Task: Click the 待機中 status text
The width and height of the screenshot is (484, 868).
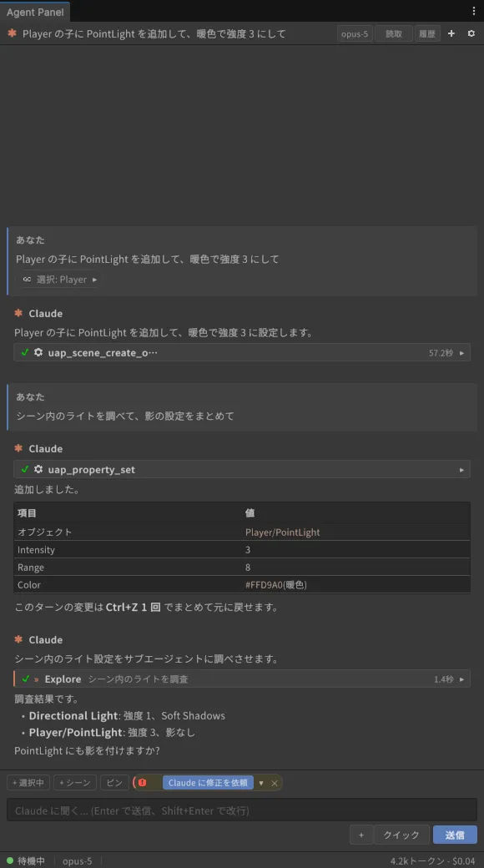Action: (31, 860)
